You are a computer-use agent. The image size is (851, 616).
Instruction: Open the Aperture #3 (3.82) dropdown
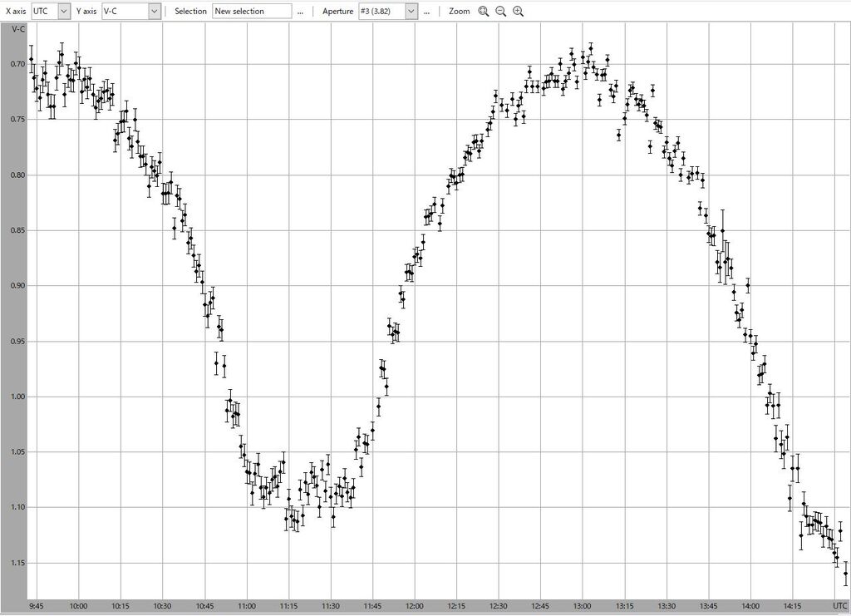click(411, 12)
